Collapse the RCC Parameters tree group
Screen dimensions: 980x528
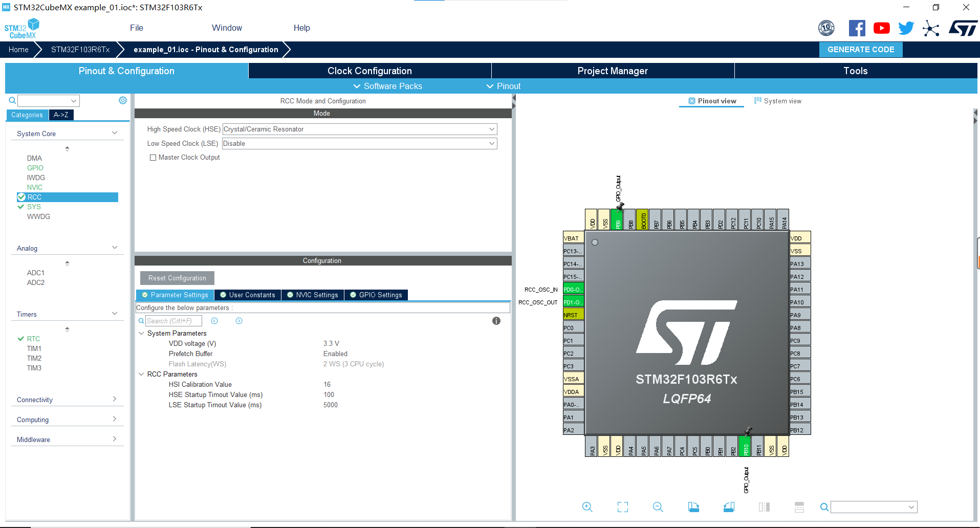[x=141, y=374]
